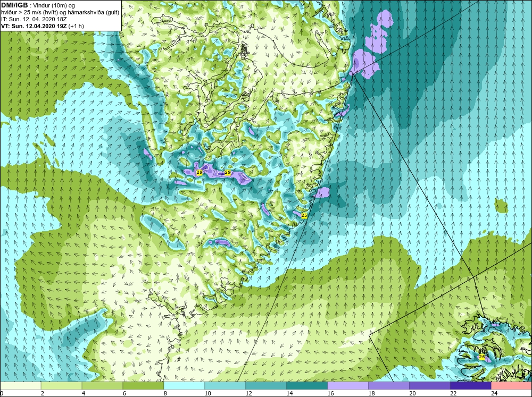532x397 pixels.
Task: Click the 2–4 m/s light green legend swatch
Action: point(61,386)
